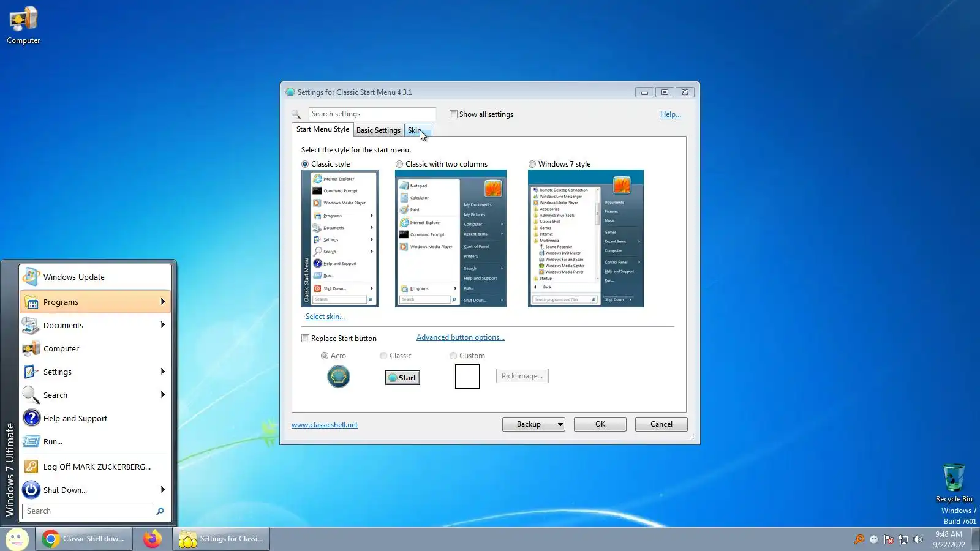Expand the Settings submenu in Start menu
The image size is (980, 551).
[163, 372]
